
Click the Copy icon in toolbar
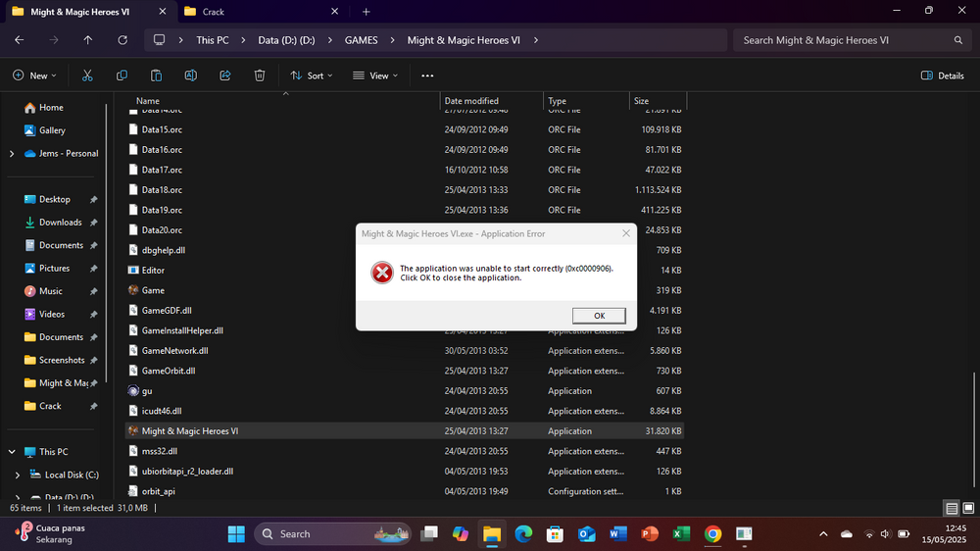point(122,75)
